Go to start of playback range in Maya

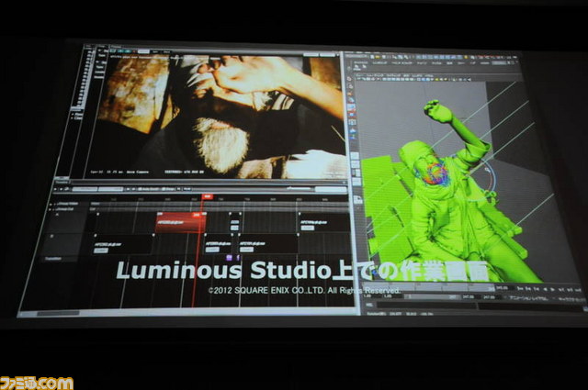tap(521, 289)
